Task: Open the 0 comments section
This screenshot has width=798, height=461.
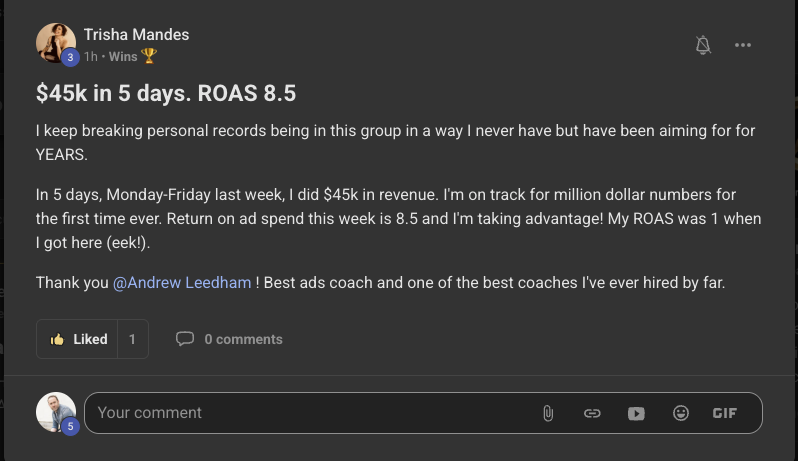Action: point(229,339)
